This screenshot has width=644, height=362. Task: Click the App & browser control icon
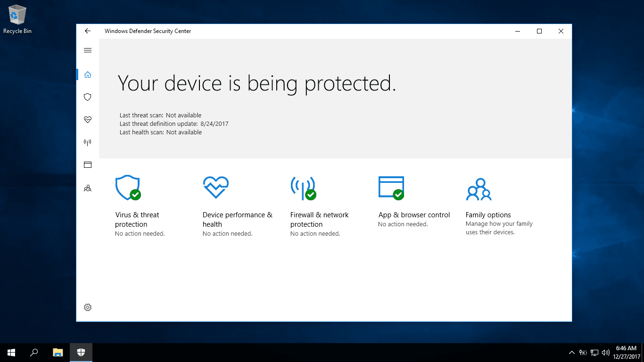pos(391,187)
